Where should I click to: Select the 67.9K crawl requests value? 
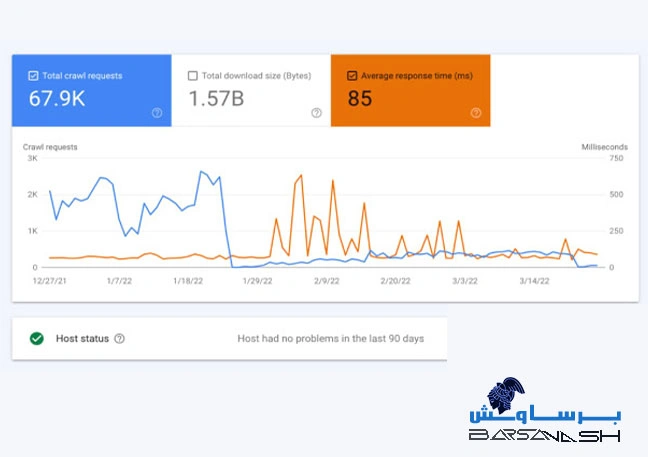tap(56, 98)
